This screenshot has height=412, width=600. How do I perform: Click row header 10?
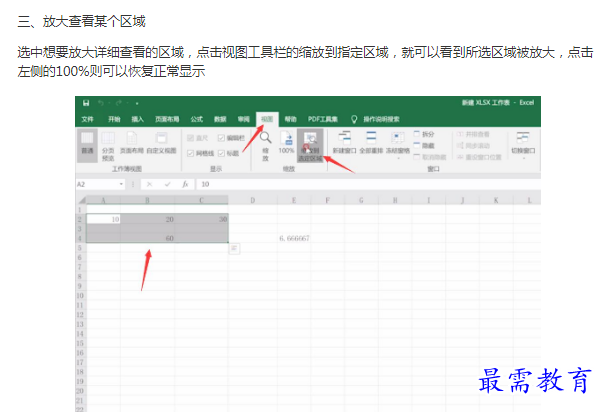tap(80, 296)
